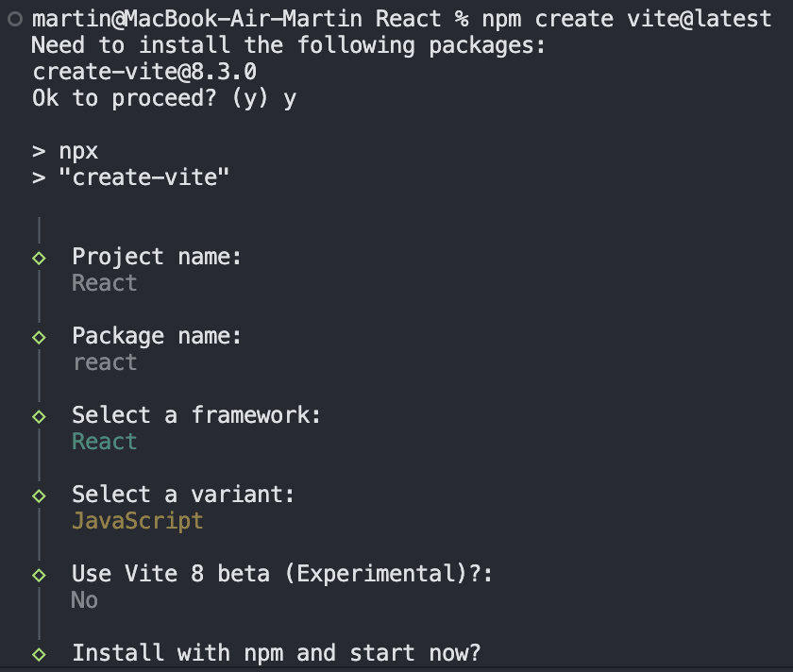Click the green React framework answer
This screenshot has width=793, height=672.
click(105, 442)
